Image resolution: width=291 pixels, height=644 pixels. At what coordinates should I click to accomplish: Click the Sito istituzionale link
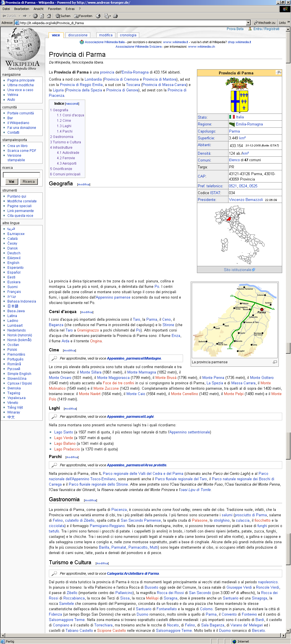(x=238, y=270)
